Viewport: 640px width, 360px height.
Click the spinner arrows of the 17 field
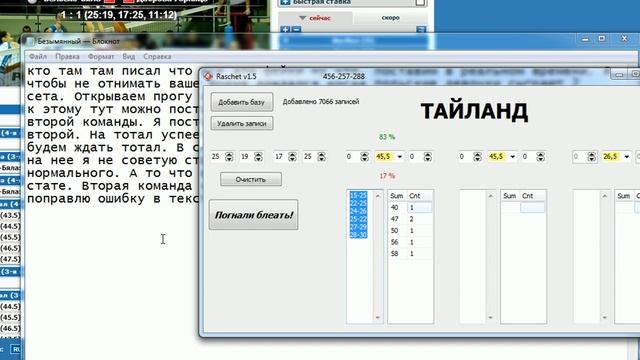coord(292,157)
